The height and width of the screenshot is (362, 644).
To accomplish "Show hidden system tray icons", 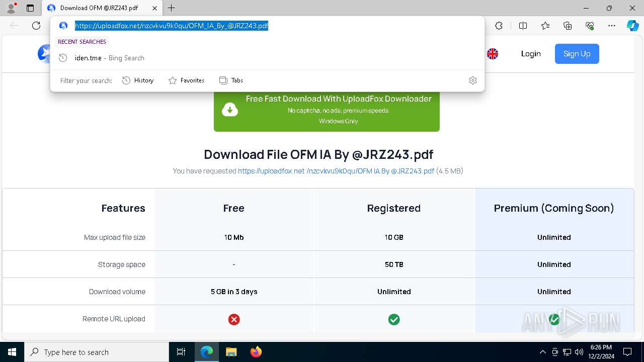I will point(542,352).
